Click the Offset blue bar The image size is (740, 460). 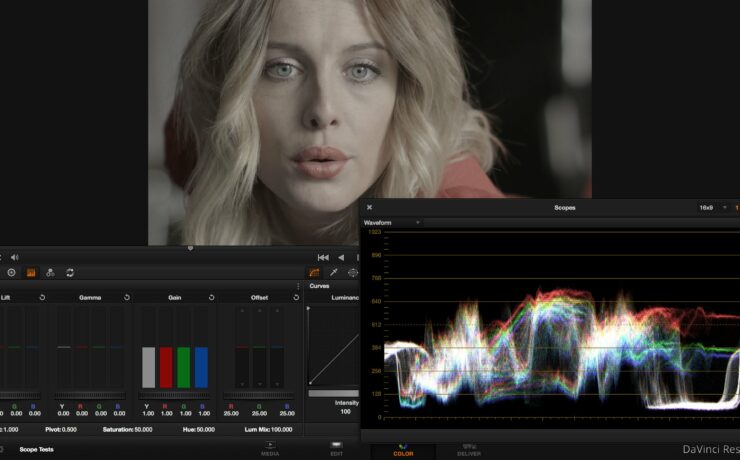click(x=278, y=348)
